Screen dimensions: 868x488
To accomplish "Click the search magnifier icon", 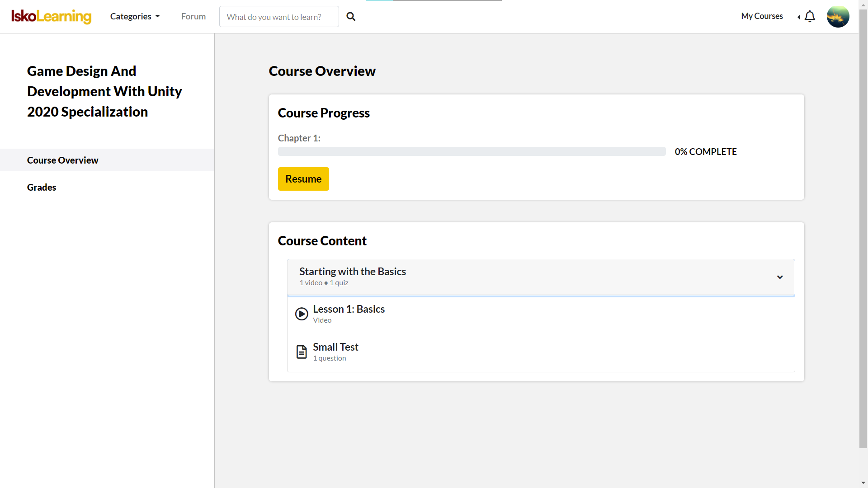I will (x=351, y=17).
